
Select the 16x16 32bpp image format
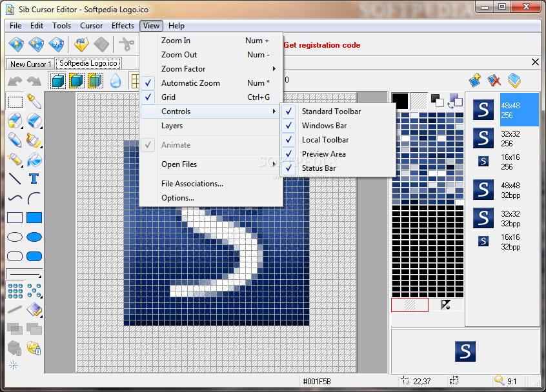503,242
